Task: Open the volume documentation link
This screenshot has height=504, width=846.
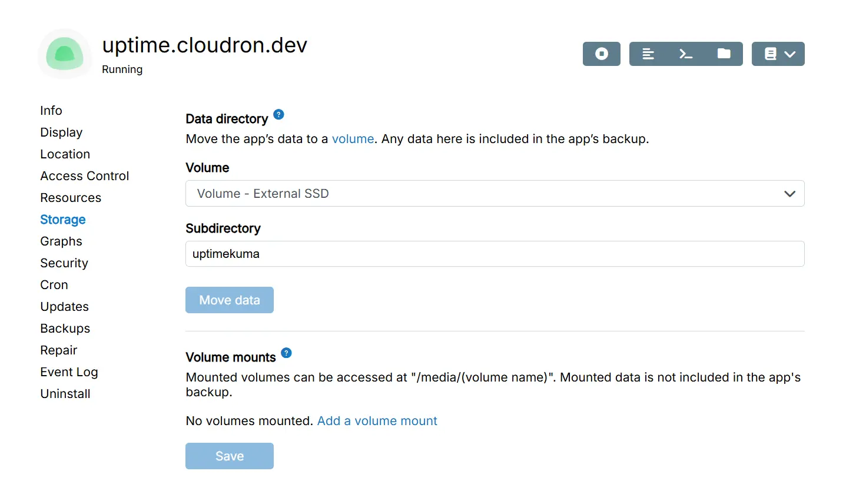Action: 353,139
